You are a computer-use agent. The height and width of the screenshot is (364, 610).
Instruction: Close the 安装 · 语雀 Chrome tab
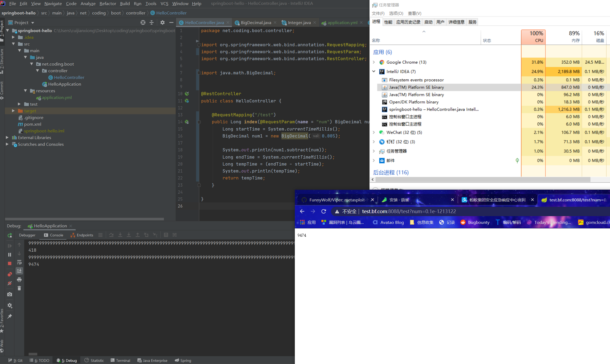coord(452,200)
